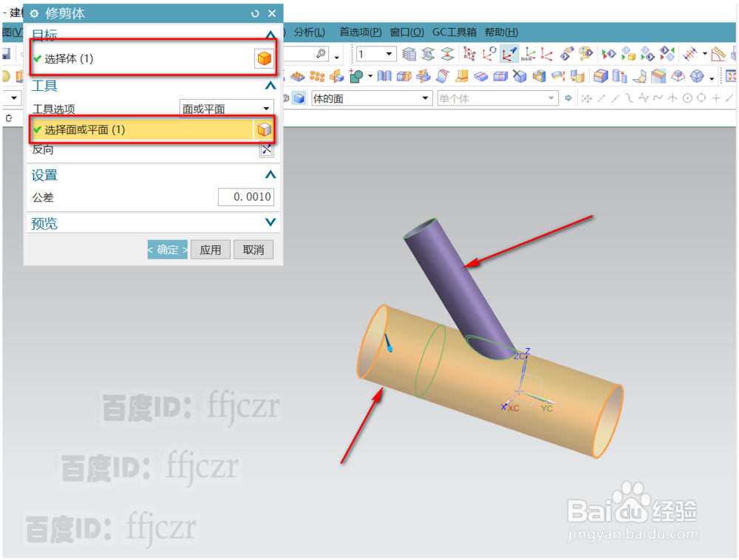
Task: Collapse the 工具 section chevron
Action: click(270, 85)
